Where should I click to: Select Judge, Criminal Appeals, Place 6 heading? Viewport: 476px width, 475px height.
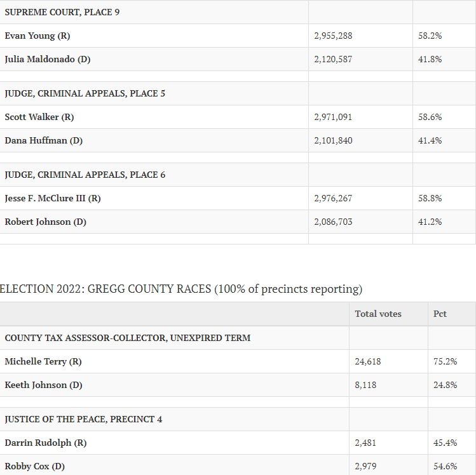point(85,175)
